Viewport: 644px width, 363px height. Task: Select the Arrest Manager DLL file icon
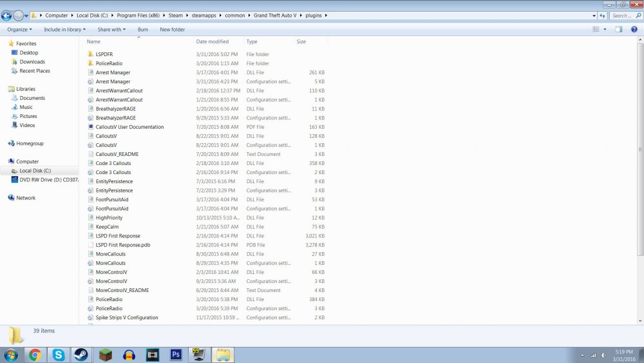[x=90, y=72]
